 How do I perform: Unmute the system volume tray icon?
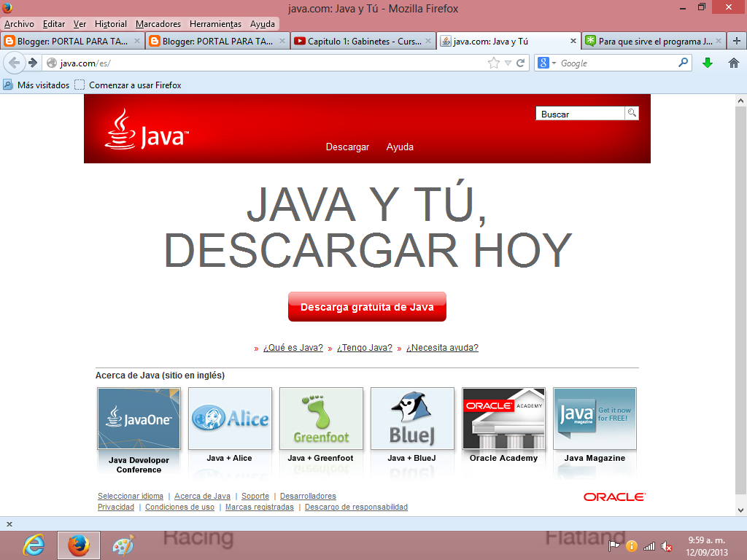[x=666, y=545]
